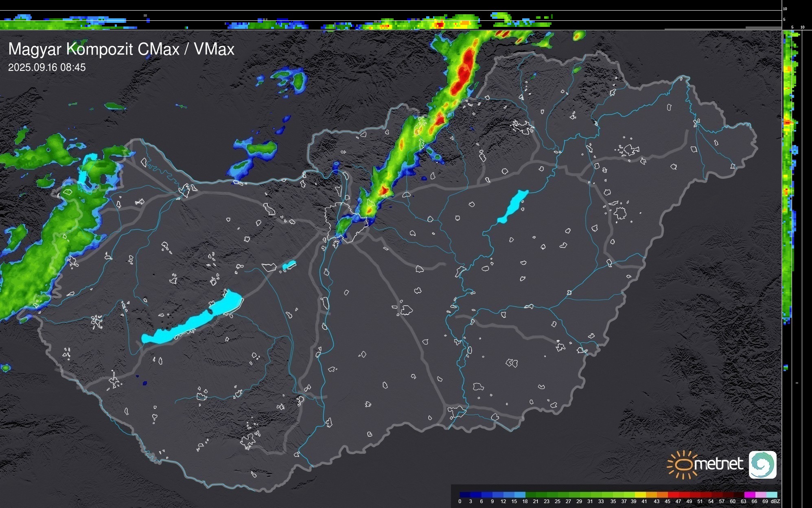Click the darkest blue 0 dBZ swatch
Screen dimensions: 812x508
click(465, 495)
